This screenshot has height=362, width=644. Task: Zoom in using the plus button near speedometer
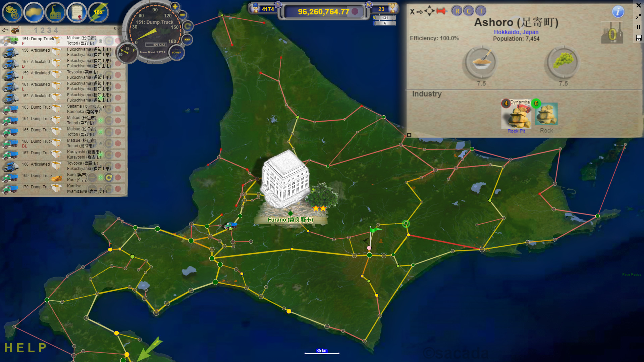[x=175, y=6]
